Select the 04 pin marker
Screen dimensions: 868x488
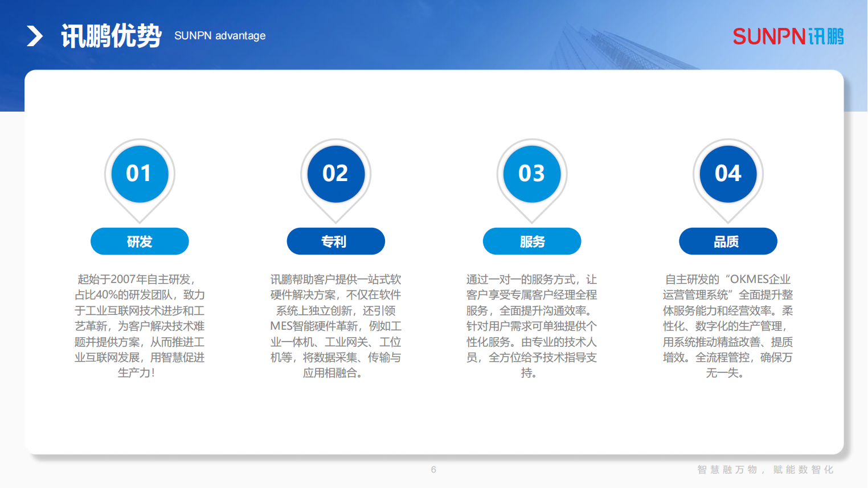[728, 181]
